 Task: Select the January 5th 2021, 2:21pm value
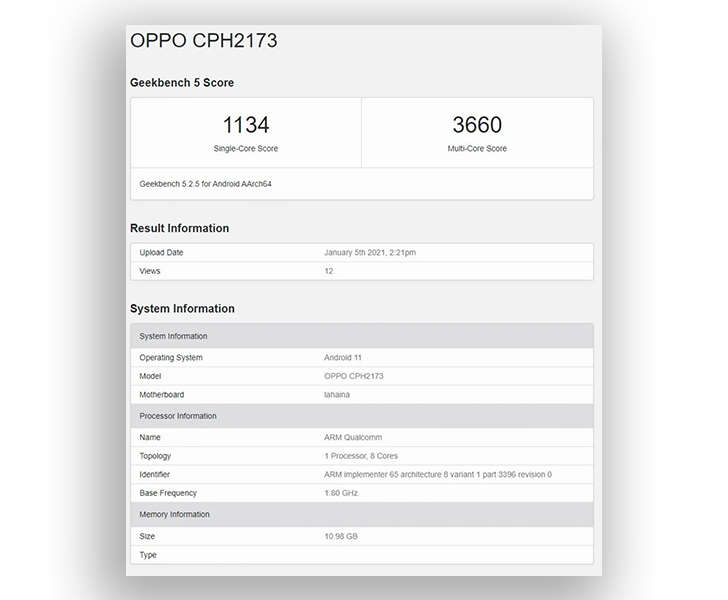tap(370, 253)
